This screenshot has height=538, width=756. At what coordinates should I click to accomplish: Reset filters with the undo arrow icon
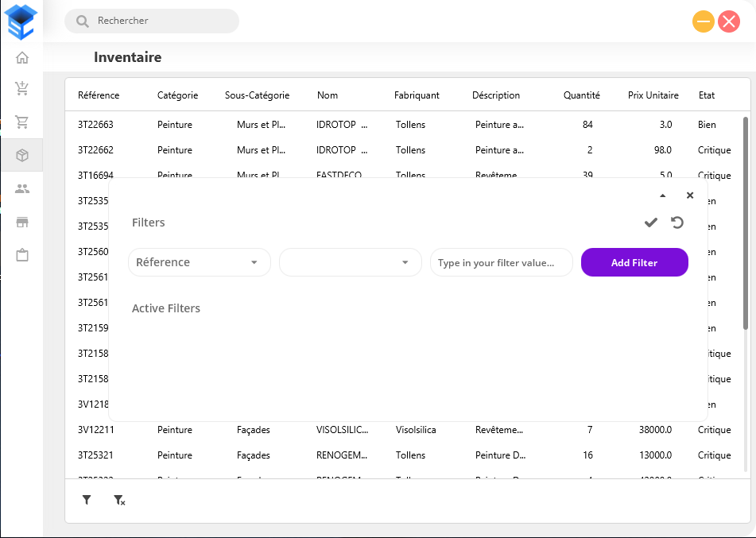[x=677, y=223]
